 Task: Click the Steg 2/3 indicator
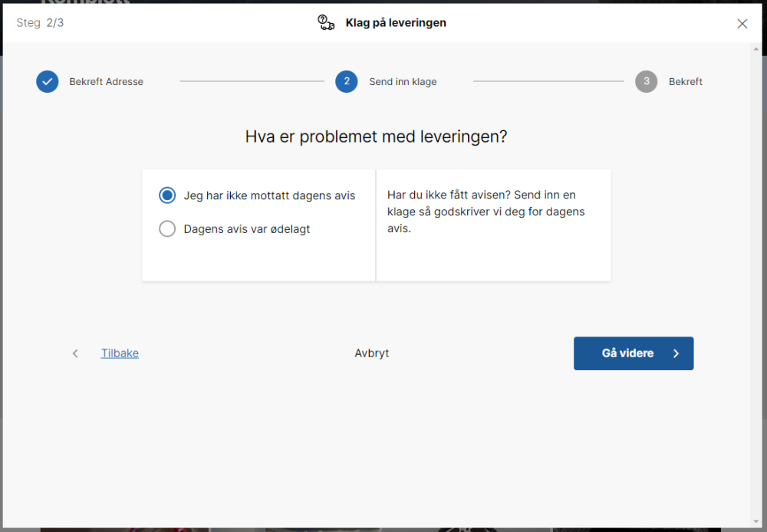click(40, 23)
